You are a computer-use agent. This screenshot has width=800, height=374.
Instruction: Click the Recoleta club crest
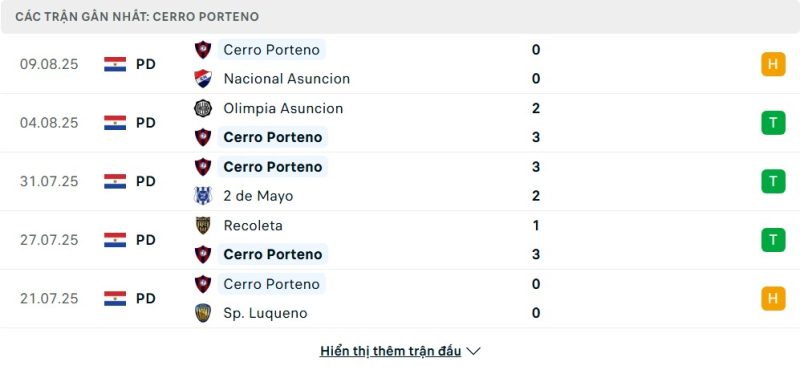[203, 226]
